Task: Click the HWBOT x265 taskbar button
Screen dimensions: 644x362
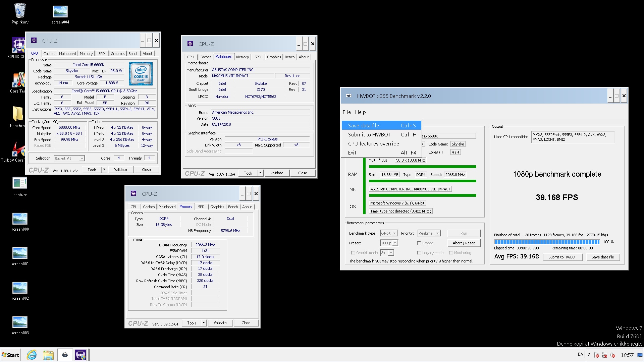Action: [65, 355]
